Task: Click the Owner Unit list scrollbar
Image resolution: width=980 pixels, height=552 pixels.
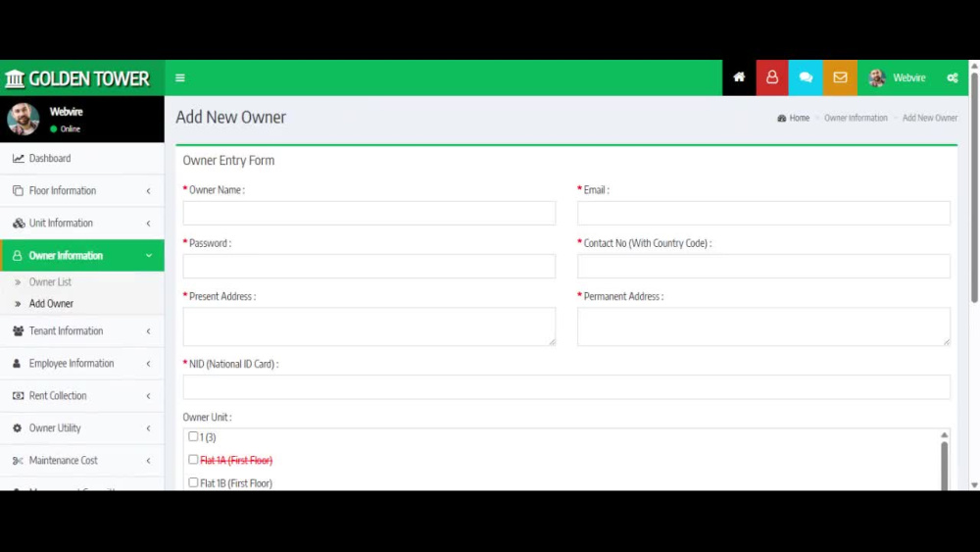Action: pos(944,466)
